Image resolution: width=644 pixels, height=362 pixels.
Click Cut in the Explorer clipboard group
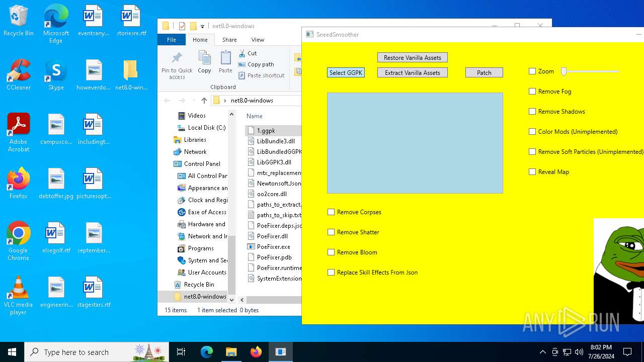click(248, 53)
